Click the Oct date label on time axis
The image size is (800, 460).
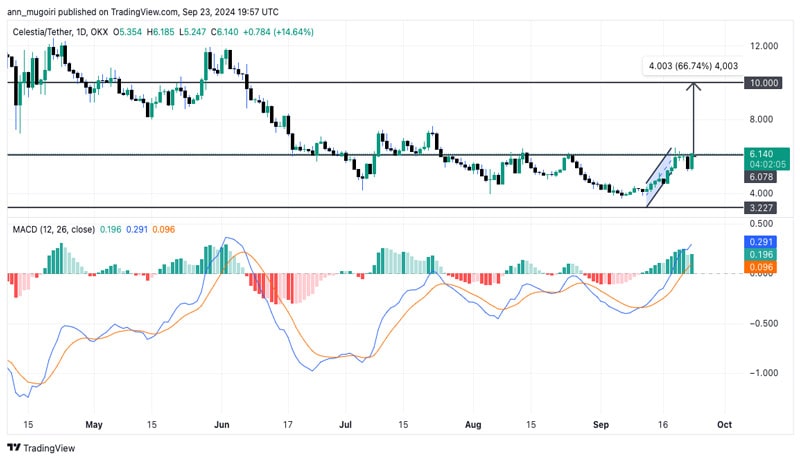click(724, 424)
